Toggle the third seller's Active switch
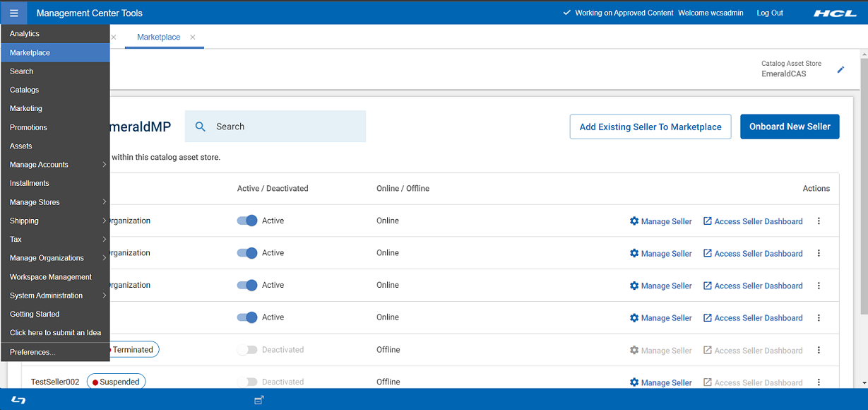 (x=247, y=285)
